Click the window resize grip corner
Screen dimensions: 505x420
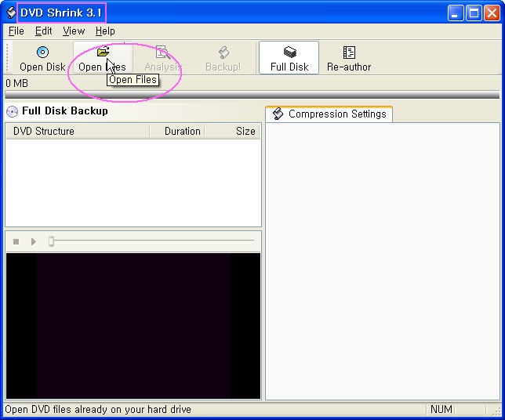[x=495, y=411]
